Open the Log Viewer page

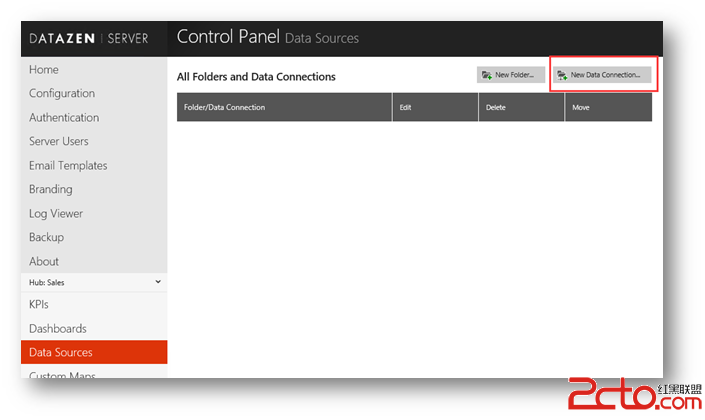[56, 214]
